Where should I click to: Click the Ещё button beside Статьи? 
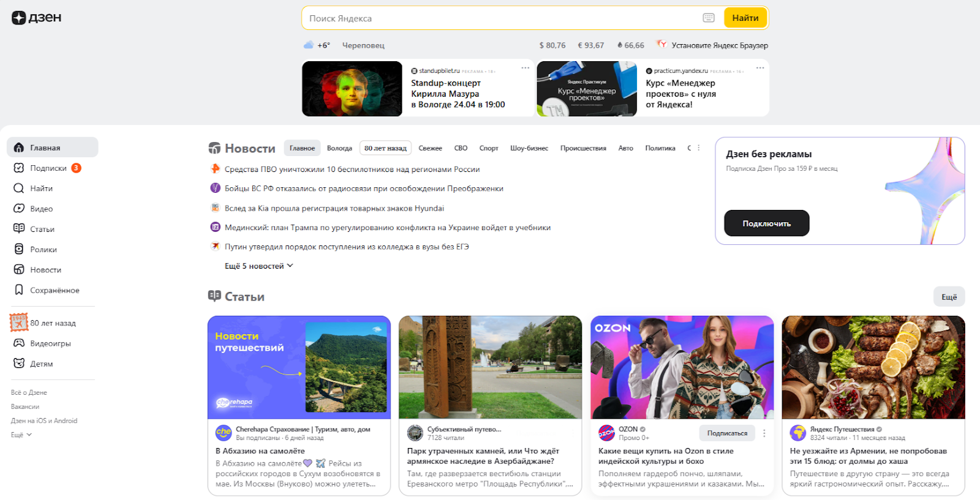coord(949,297)
